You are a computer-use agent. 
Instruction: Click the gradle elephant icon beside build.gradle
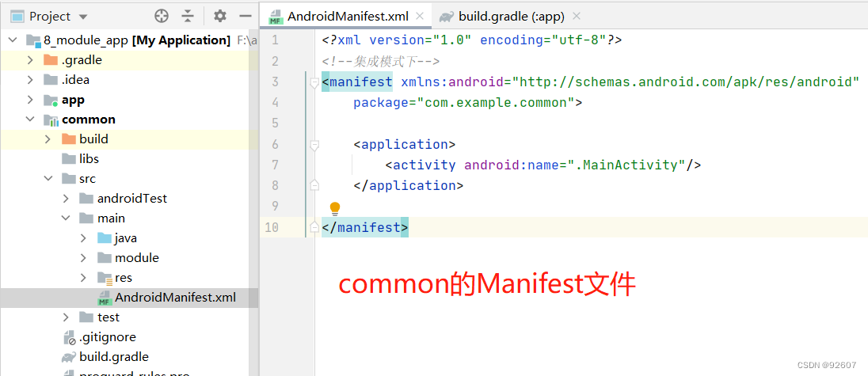coord(68,357)
